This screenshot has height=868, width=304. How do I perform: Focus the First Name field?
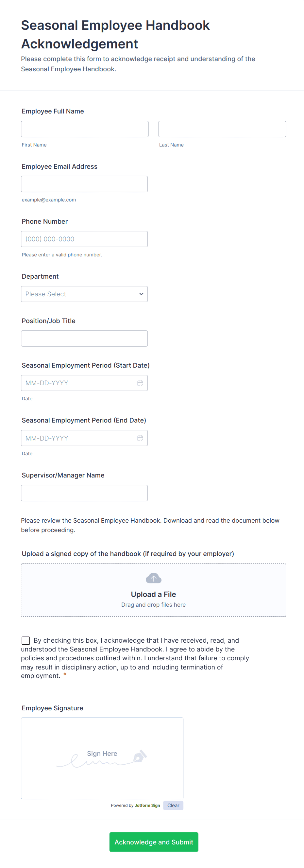[x=85, y=129]
